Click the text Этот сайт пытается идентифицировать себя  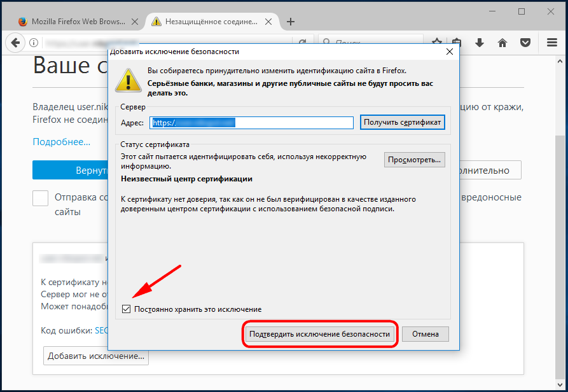coord(244,162)
